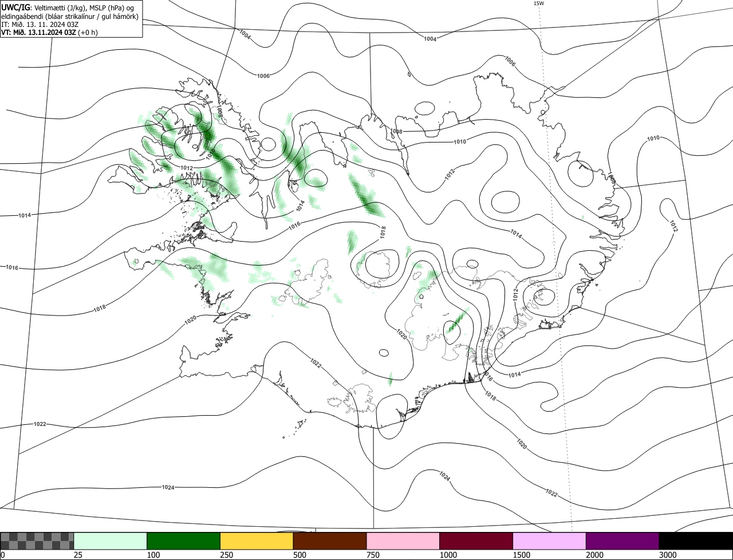Click the legend value "1500"
Viewport: 733px width, 560px height.
point(522,555)
